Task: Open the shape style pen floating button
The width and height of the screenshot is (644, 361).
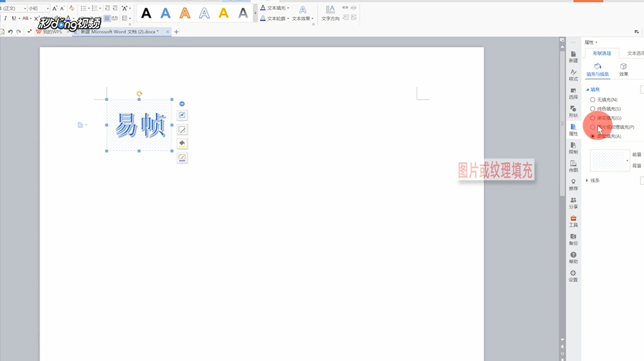Action: click(182, 129)
